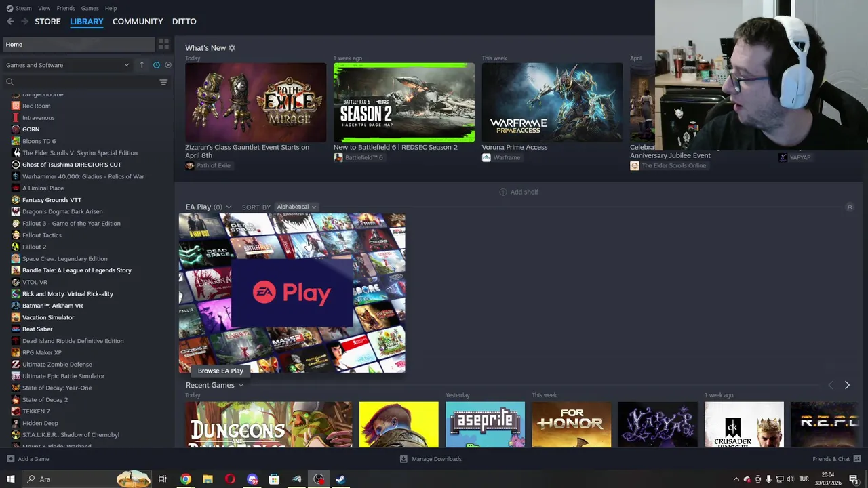The height and width of the screenshot is (488, 868).
Task: Open Manage Downloads
Action: tap(431, 459)
